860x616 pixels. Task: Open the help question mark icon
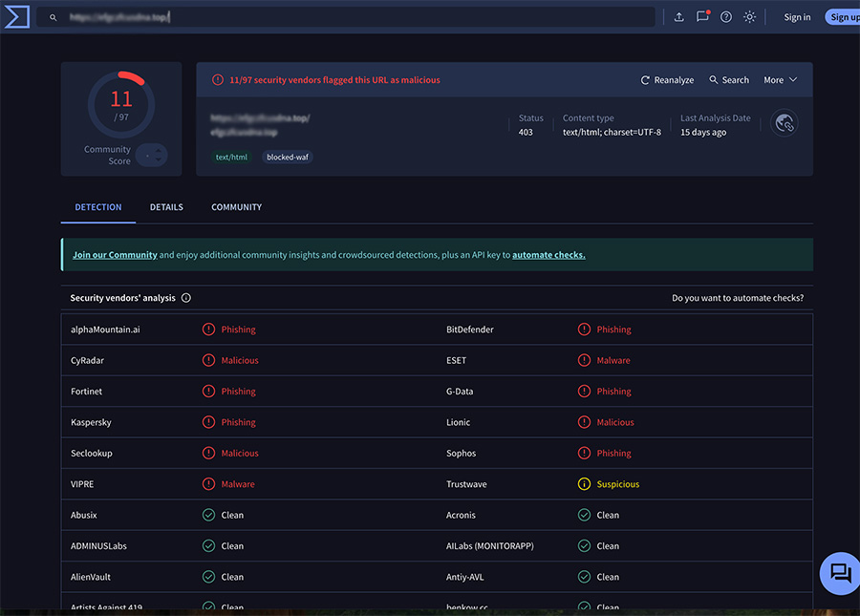coord(726,17)
